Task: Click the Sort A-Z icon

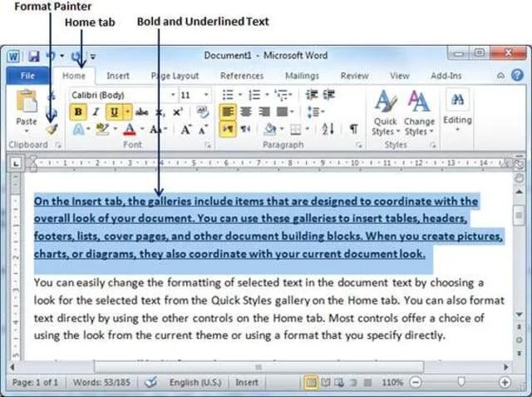Action: (x=328, y=129)
